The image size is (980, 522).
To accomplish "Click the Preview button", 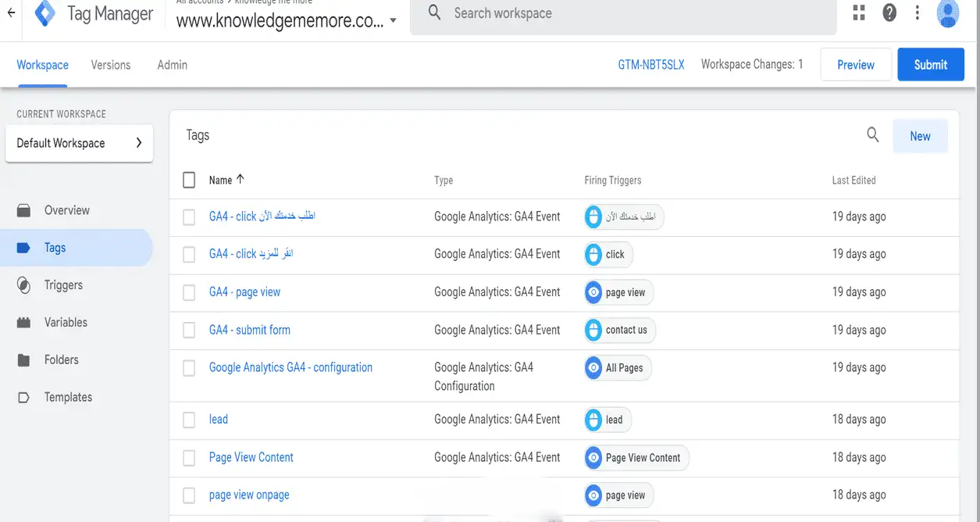I will [x=856, y=65].
